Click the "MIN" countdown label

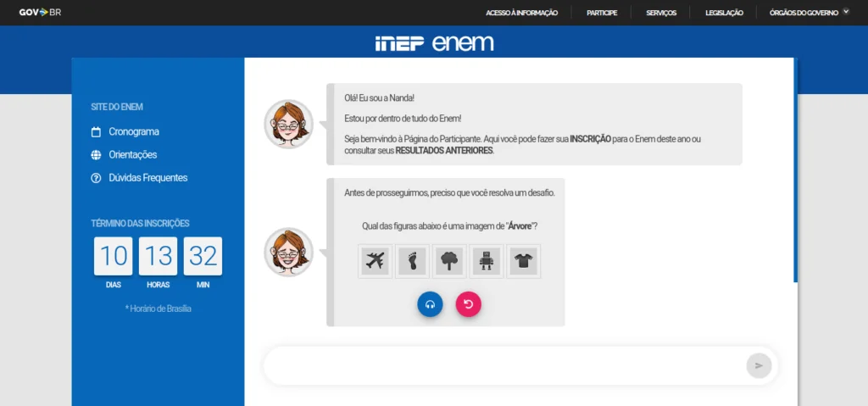point(203,286)
